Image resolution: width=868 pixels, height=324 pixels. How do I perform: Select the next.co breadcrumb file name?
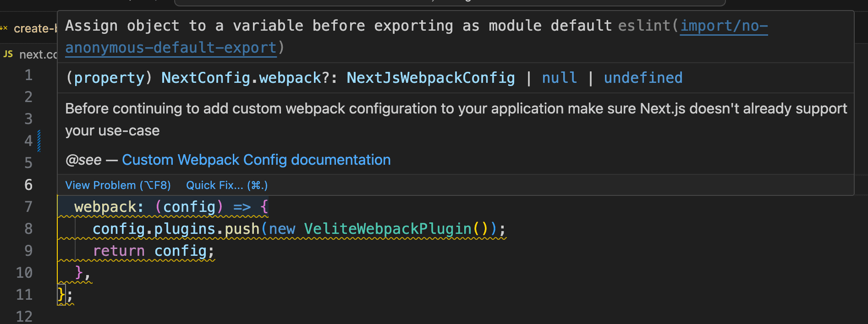[x=38, y=54]
